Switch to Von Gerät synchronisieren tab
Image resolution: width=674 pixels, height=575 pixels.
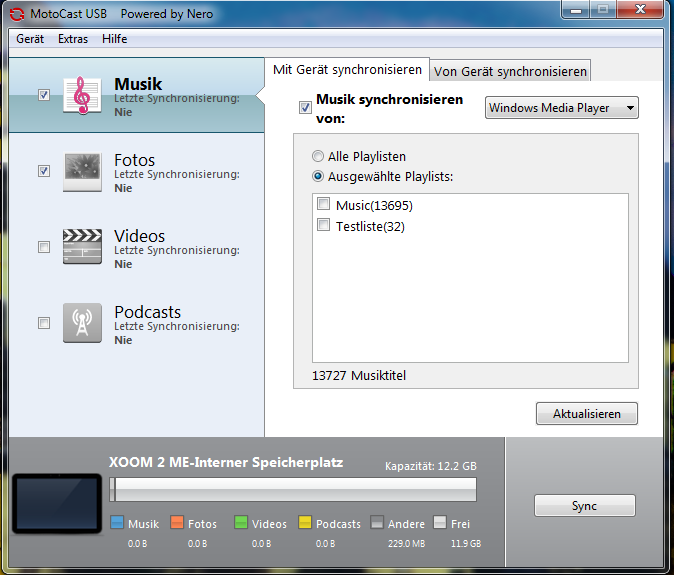pyautogui.click(x=510, y=71)
